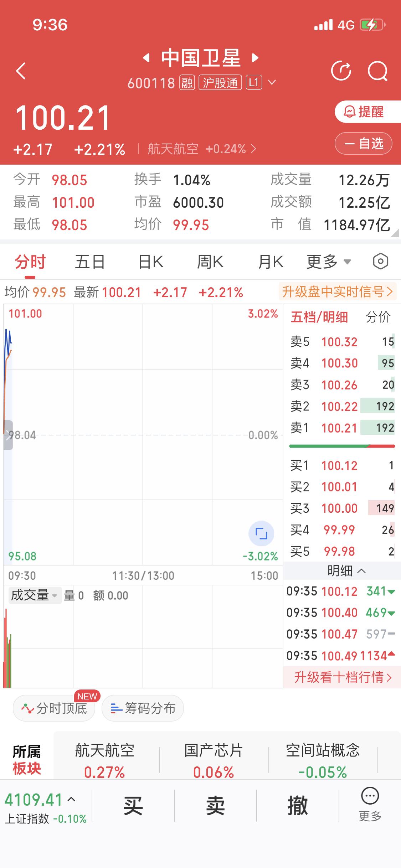Switch to next stock with right triangle
The height and width of the screenshot is (868, 401).
(x=255, y=58)
